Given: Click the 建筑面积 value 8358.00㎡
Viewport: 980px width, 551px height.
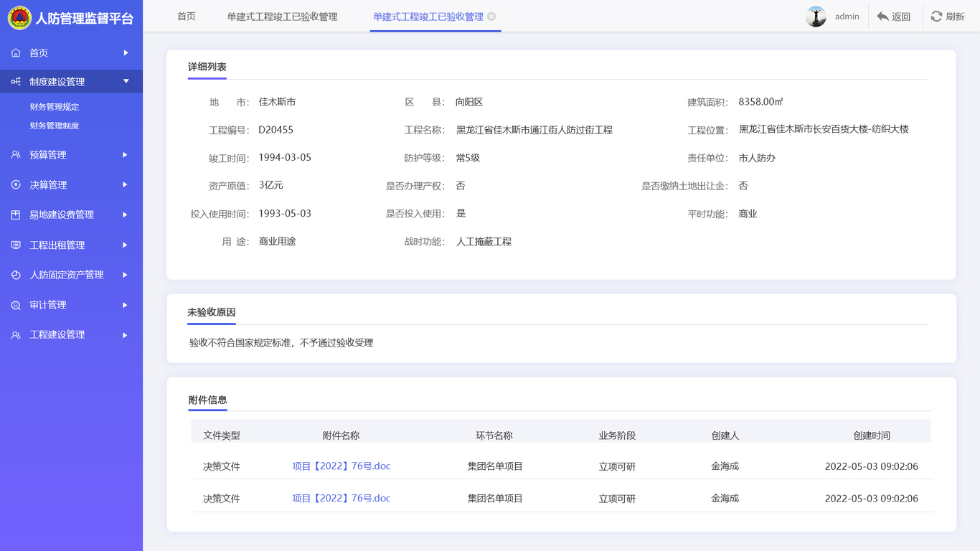Looking at the screenshot, I should 760,102.
